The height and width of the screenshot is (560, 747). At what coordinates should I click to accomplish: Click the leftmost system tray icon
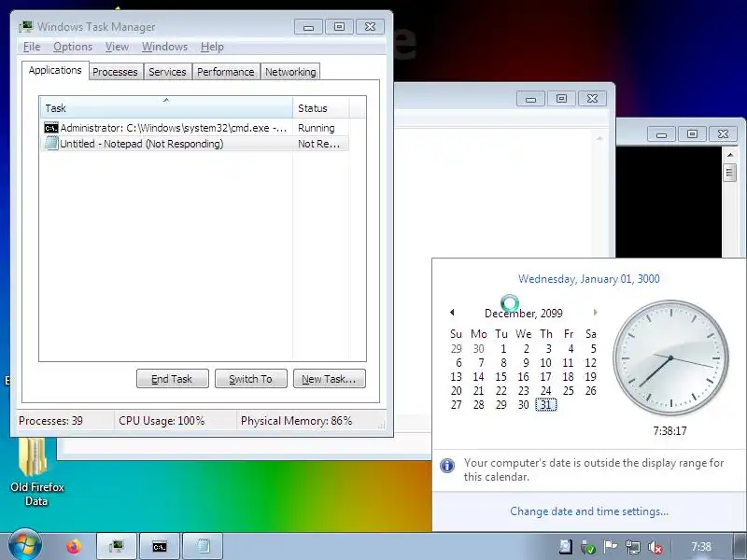[566, 547]
